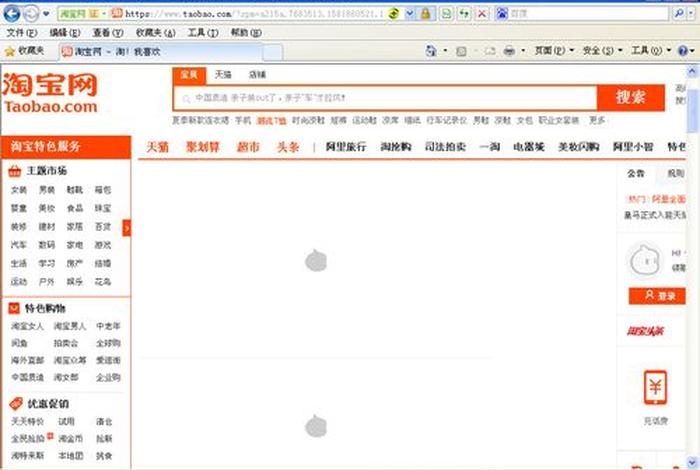Image resolution: width=700 pixels, height=470 pixels.
Task: Switch to the 天猫 search tab
Action: (222, 74)
